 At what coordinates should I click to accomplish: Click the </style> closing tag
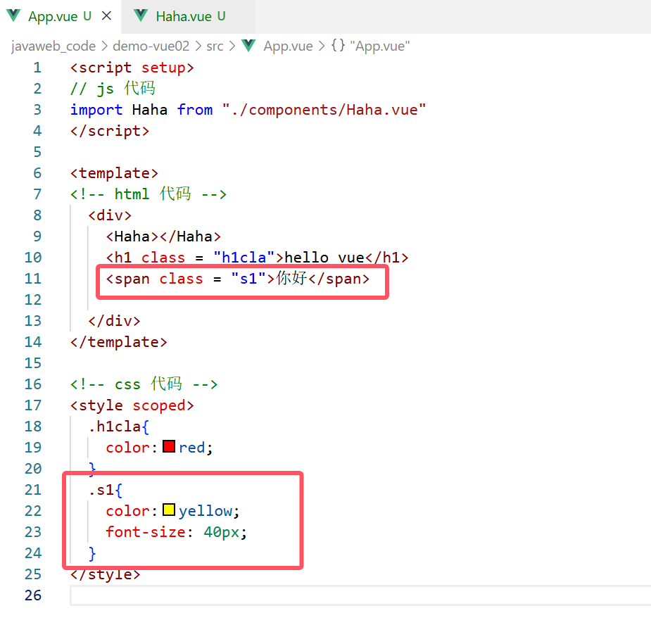106,574
